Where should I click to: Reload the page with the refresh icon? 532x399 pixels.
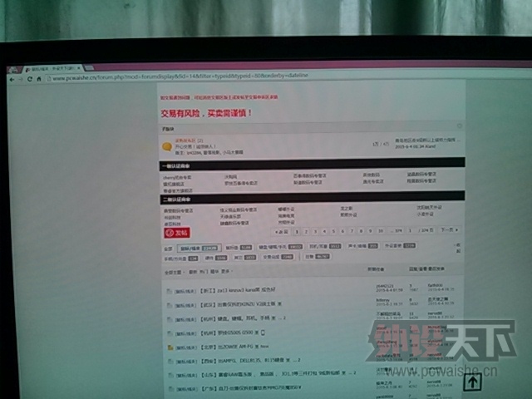(x=28, y=79)
